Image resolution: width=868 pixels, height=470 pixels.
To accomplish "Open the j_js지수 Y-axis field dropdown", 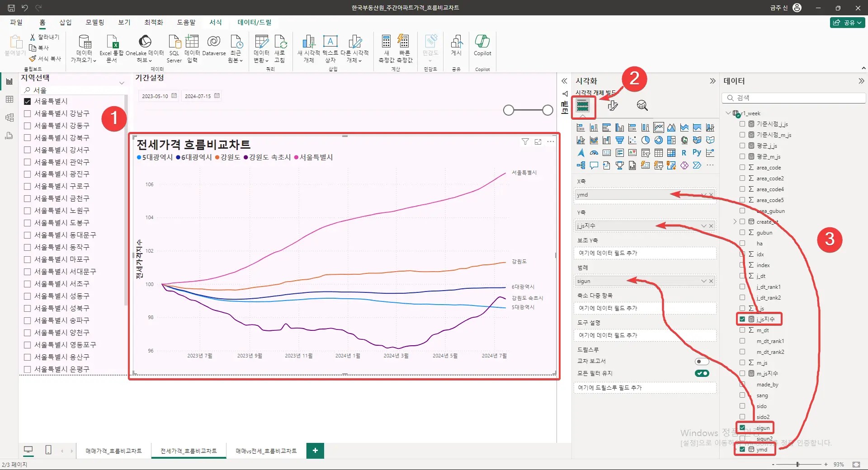I will click(x=703, y=226).
